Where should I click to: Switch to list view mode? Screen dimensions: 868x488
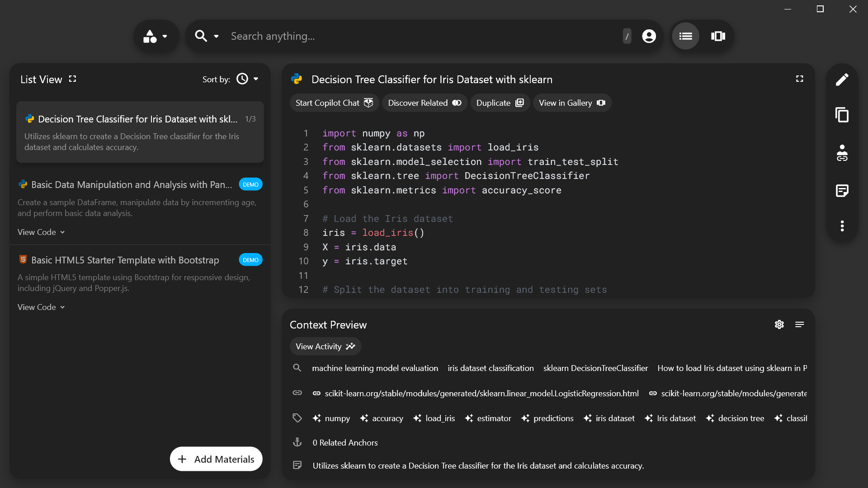pos(685,36)
